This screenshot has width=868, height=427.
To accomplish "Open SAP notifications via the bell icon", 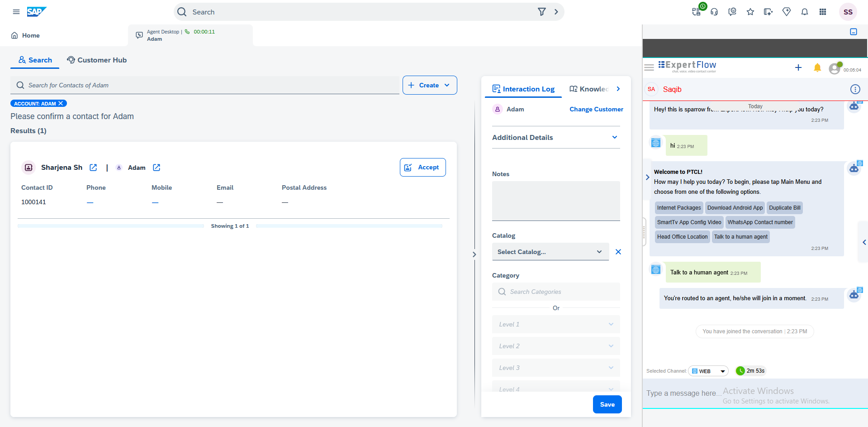I will (805, 12).
